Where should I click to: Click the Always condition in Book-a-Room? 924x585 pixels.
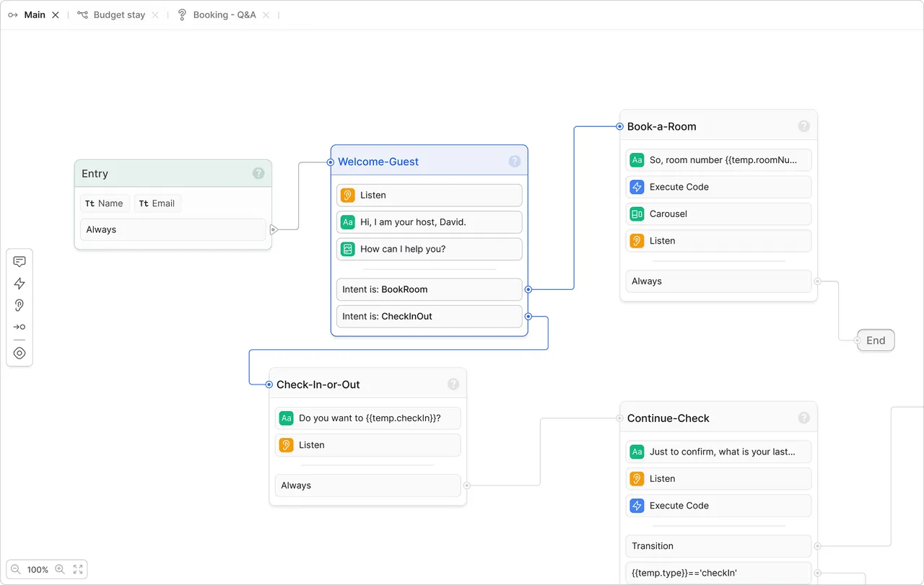[718, 281]
